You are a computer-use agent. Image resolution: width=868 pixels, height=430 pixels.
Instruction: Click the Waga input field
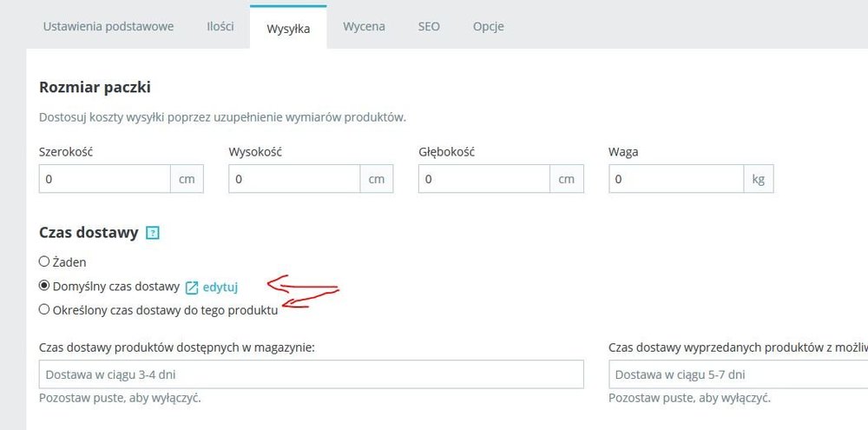point(675,179)
